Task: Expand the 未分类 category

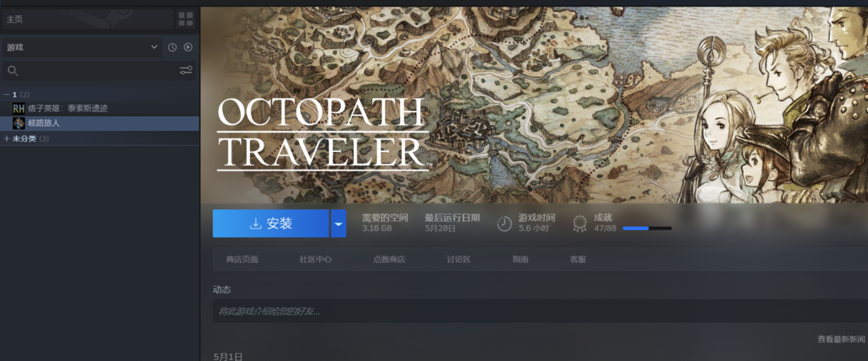Action: (x=6, y=138)
